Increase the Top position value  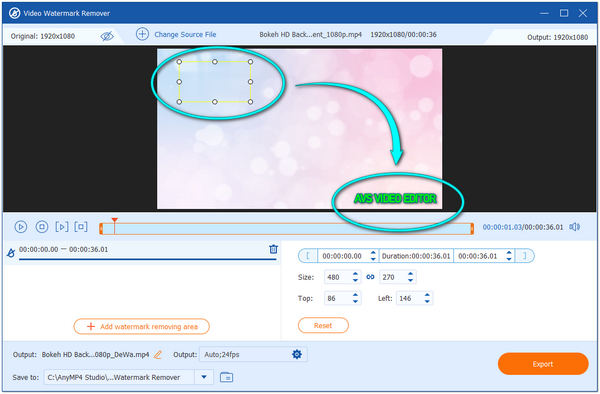tap(355, 295)
